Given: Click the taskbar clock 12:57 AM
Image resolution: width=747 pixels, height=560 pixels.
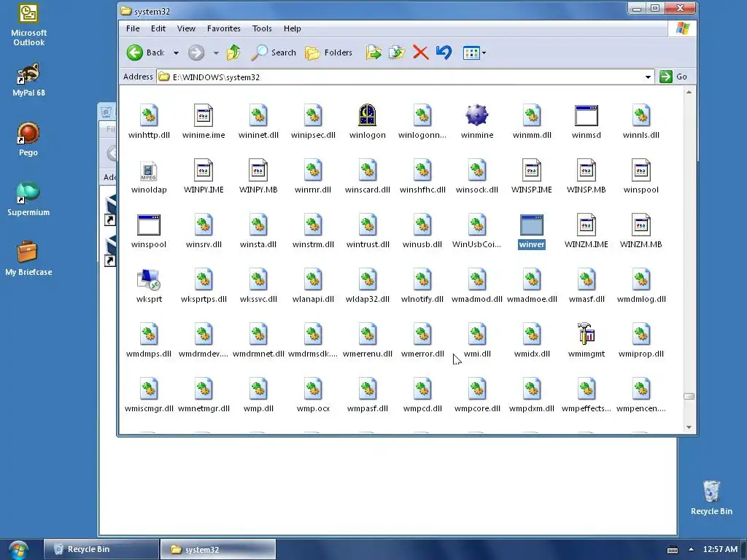Looking at the screenshot, I should 720,549.
